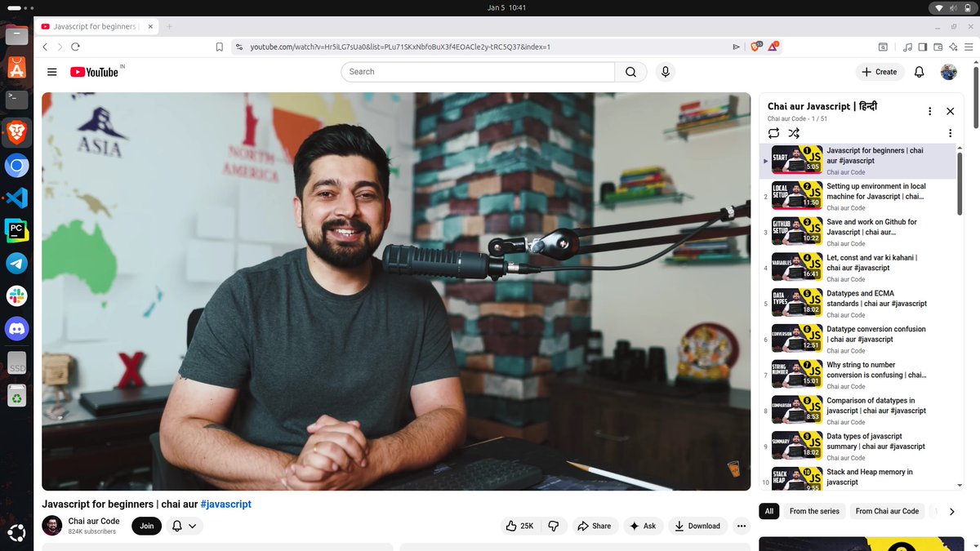The width and height of the screenshot is (980, 551).
Task: Click the video player to play or pause
Action: pos(396,291)
